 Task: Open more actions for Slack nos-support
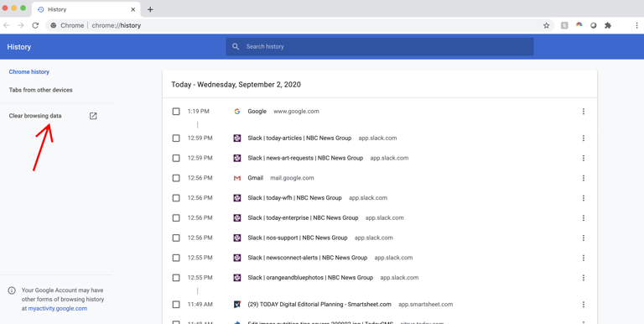pos(584,238)
